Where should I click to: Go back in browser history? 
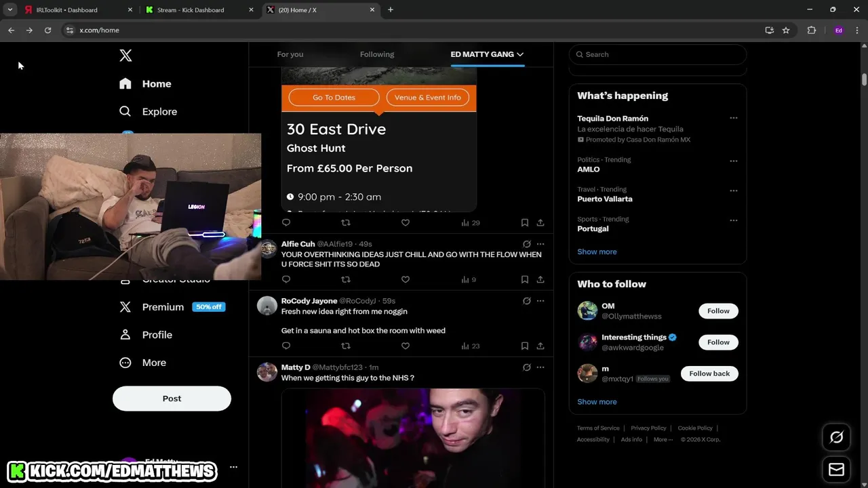coord(11,30)
